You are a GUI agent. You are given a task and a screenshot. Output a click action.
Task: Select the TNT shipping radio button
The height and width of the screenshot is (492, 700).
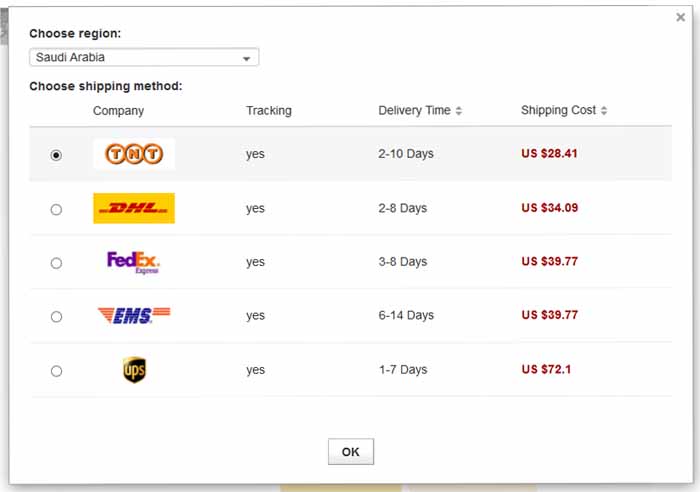[56, 155]
